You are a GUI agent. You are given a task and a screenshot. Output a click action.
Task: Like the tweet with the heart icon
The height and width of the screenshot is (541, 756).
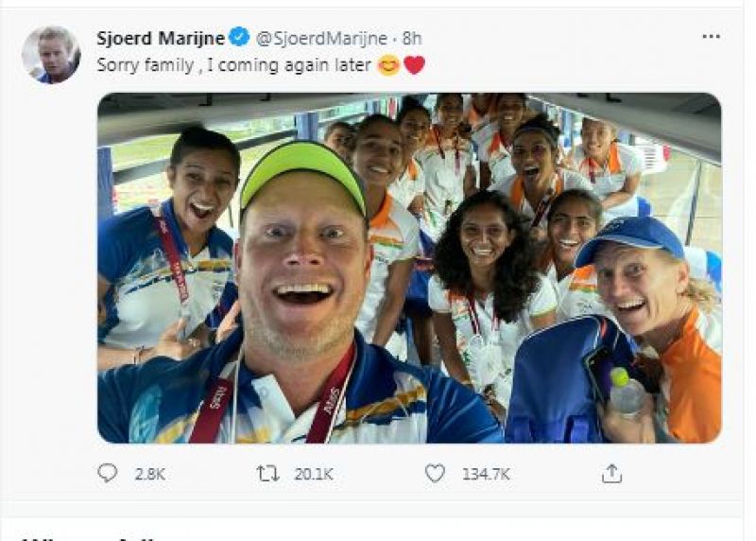tap(435, 474)
